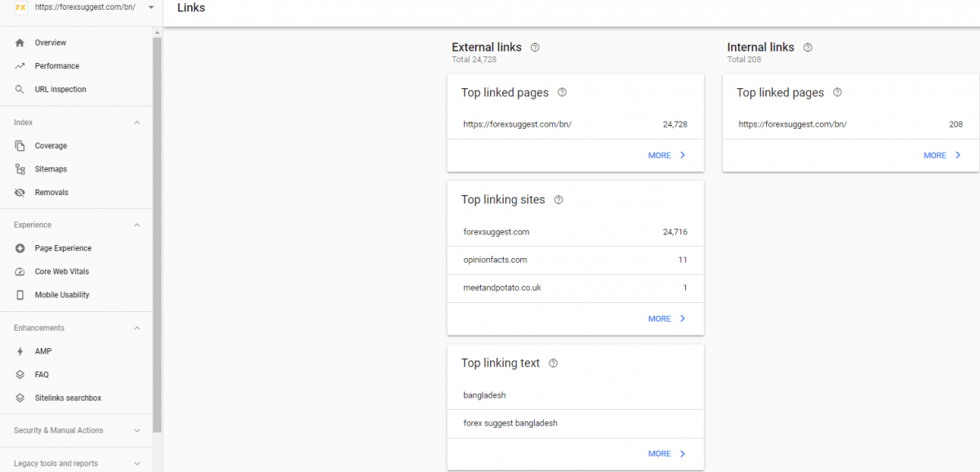
Task: Click the sidebar scroll-up arrow
Action: click(158, 33)
